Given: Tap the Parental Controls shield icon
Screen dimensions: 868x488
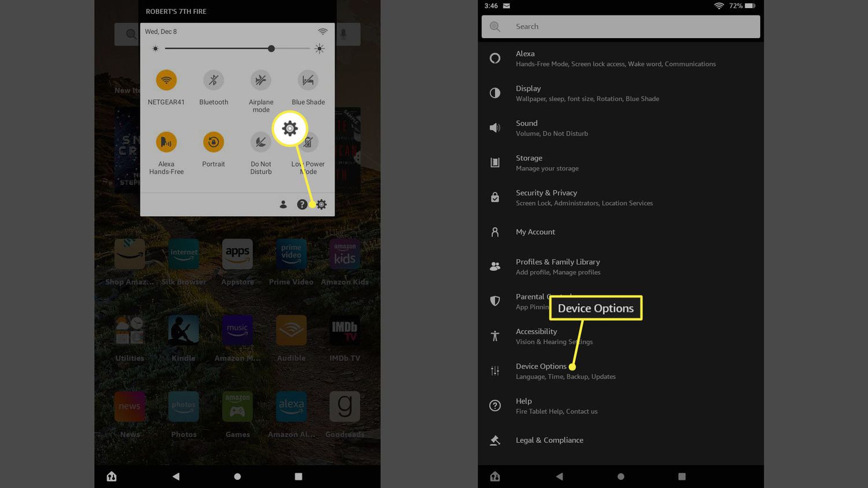Looking at the screenshot, I should 495,301.
